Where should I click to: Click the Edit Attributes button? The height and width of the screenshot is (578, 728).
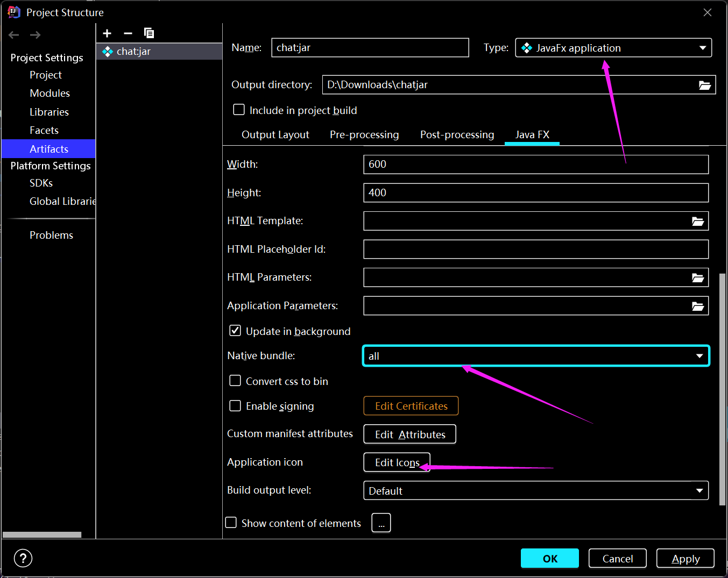pyautogui.click(x=410, y=434)
